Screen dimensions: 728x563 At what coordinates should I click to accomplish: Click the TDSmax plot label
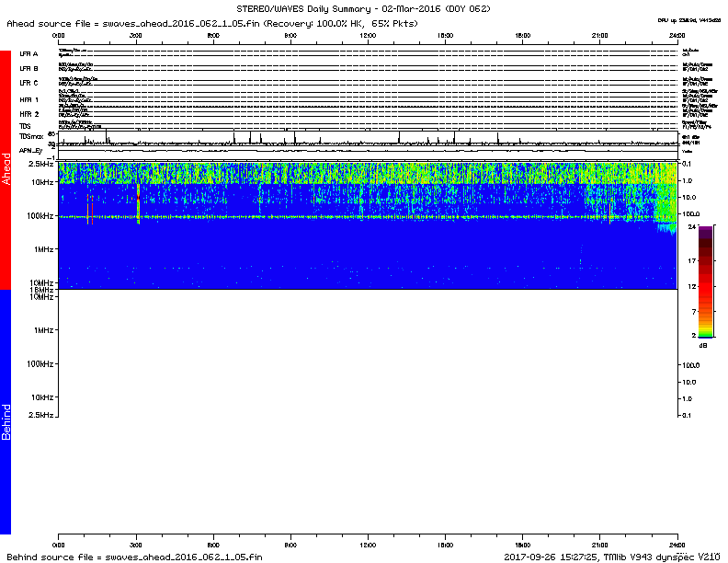pyautogui.click(x=31, y=135)
